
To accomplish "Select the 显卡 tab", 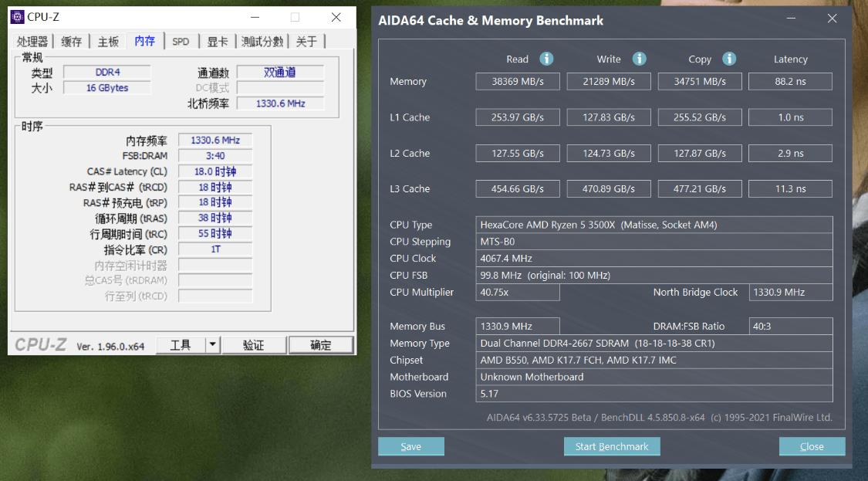I will click(x=217, y=42).
